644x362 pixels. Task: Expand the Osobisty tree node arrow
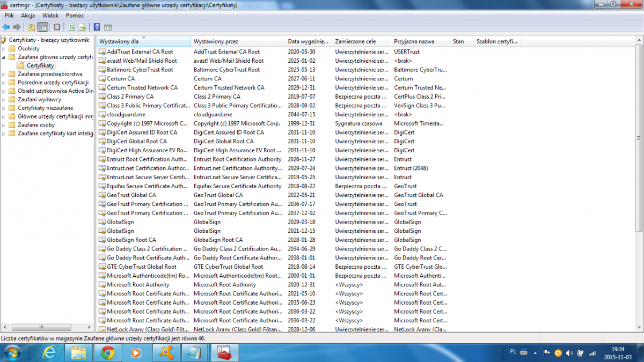(x=4, y=49)
